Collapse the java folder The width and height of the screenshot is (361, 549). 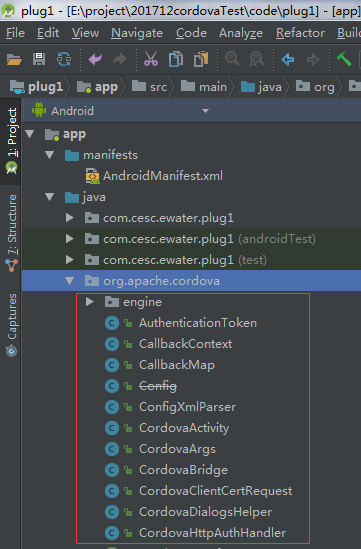pyautogui.click(x=50, y=197)
